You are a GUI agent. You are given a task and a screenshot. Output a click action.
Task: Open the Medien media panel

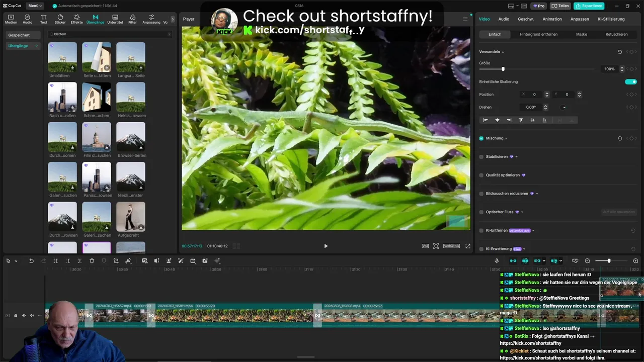click(11, 19)
